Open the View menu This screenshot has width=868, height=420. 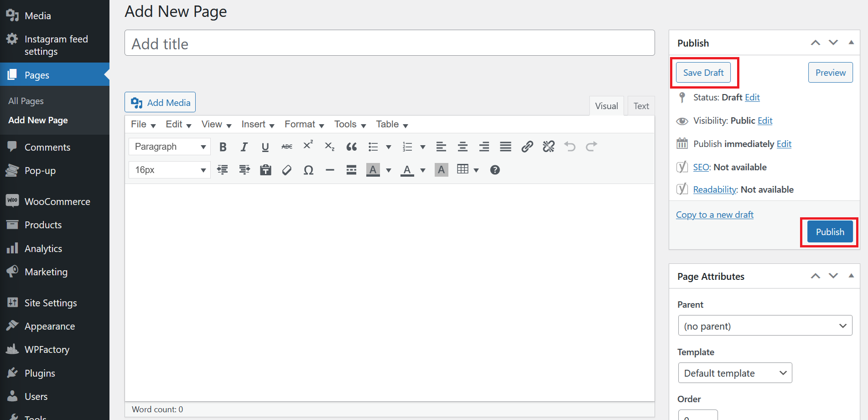tap(216, 124)
